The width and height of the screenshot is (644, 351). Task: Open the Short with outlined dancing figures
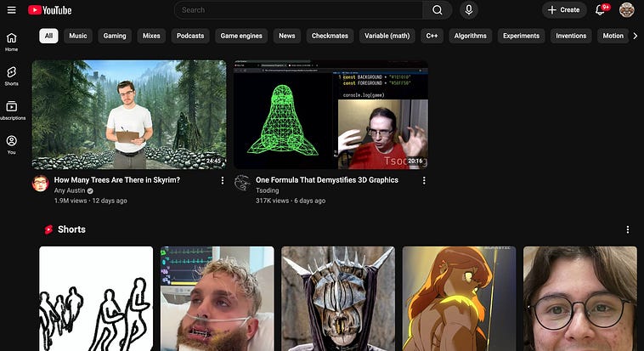click(x=96, y=299)
